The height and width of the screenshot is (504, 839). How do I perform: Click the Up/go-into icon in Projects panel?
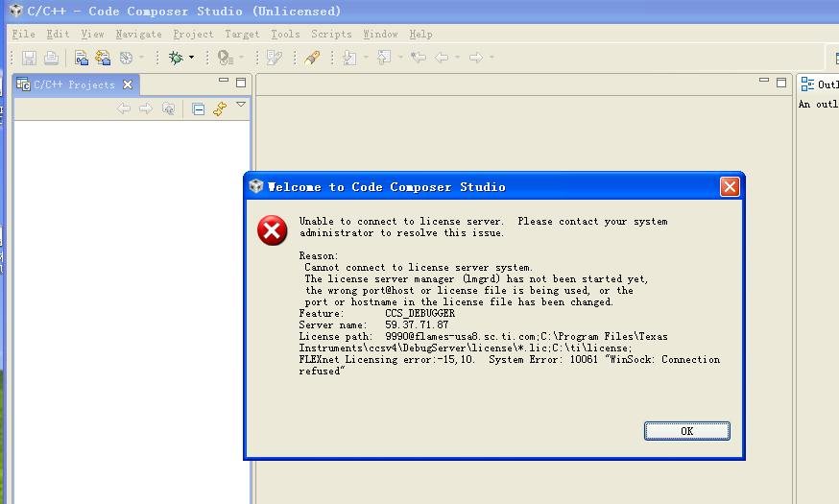pos(169,108)
